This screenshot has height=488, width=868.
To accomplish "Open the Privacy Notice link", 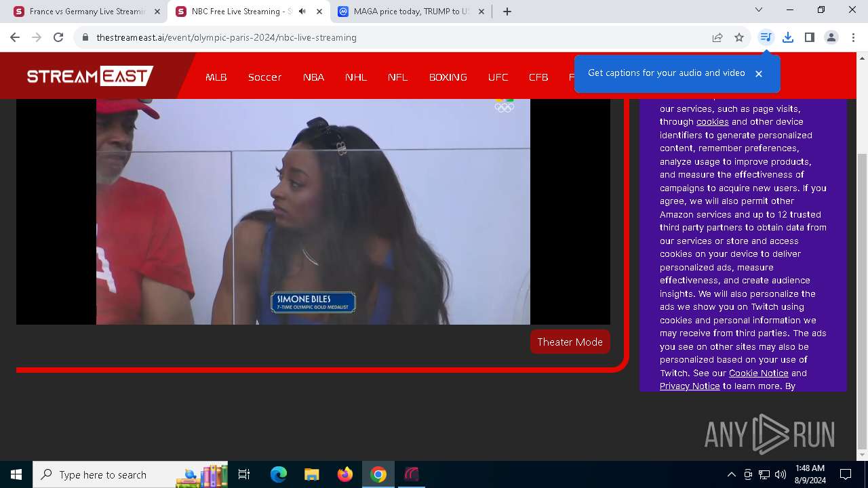I will (690, 386).
